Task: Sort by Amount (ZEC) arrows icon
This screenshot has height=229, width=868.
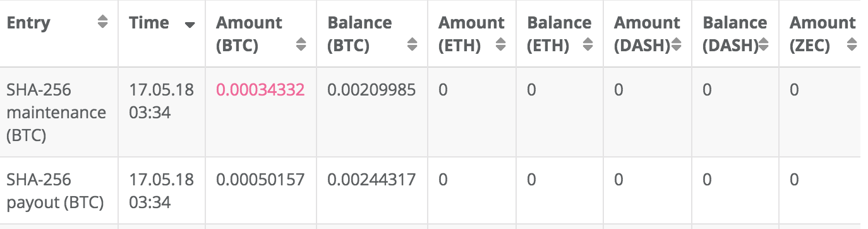Action: [x=852, y=45]
